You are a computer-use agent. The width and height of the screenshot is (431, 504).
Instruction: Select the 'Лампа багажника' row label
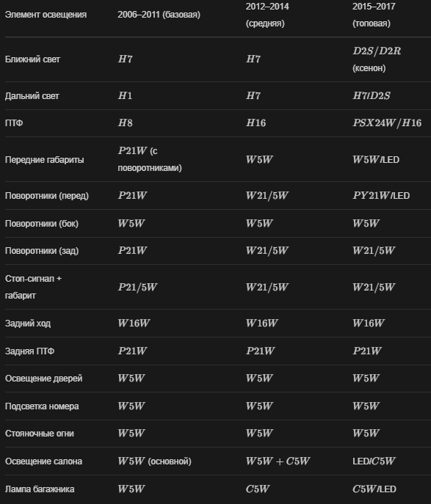coord(40,489)
